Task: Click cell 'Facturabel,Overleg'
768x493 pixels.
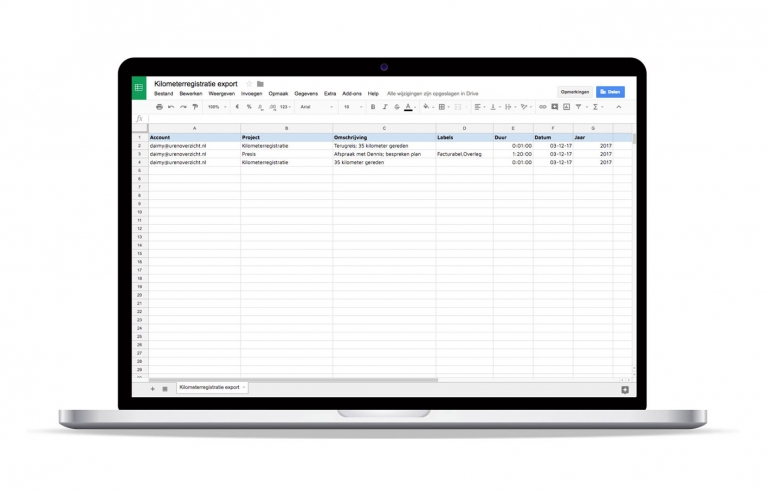Action: coord(464,154)
